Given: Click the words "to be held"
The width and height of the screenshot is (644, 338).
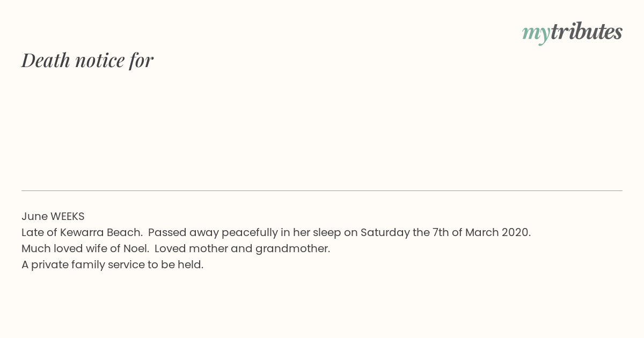Looking at the screenshot, I should [x=175, y=264].
